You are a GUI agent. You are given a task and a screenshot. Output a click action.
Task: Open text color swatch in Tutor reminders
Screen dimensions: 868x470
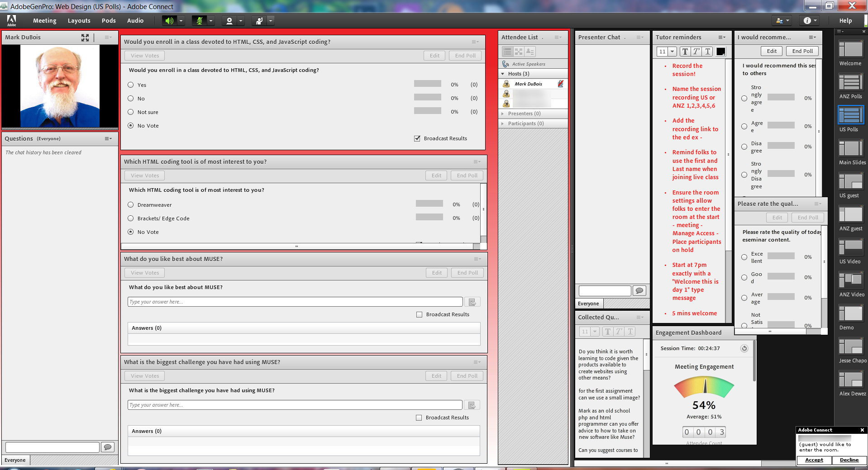click(721, 52)
